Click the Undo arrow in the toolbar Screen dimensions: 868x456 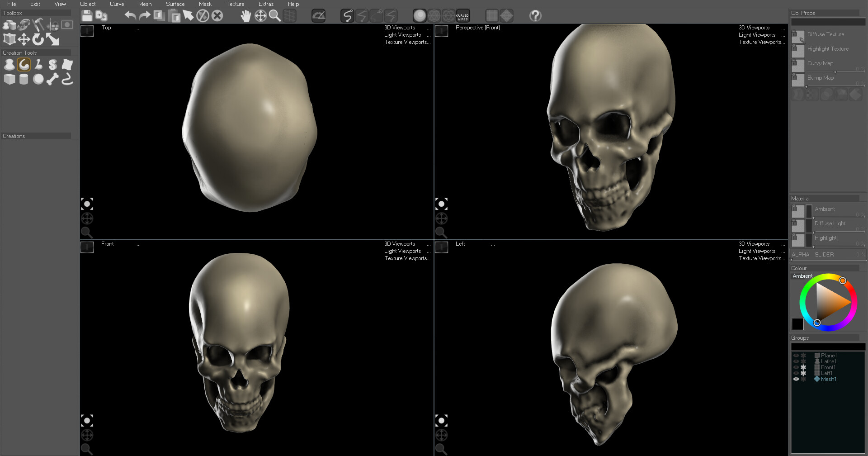tap(130, 15)
